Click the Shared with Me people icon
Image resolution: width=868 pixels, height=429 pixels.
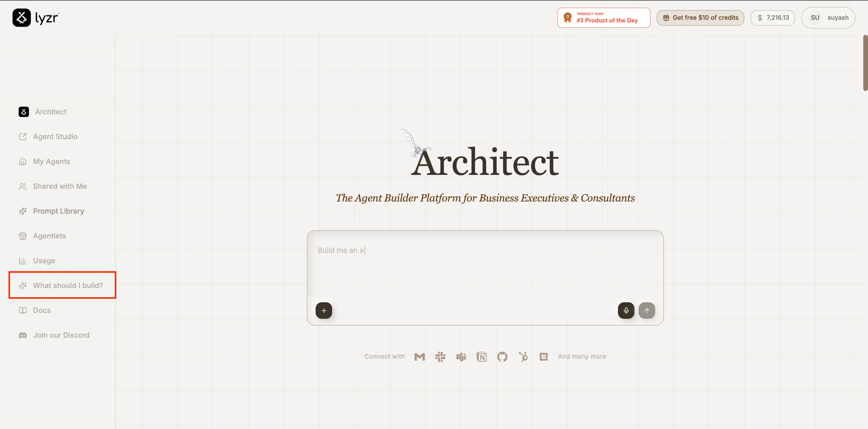[x=22, y=186]
